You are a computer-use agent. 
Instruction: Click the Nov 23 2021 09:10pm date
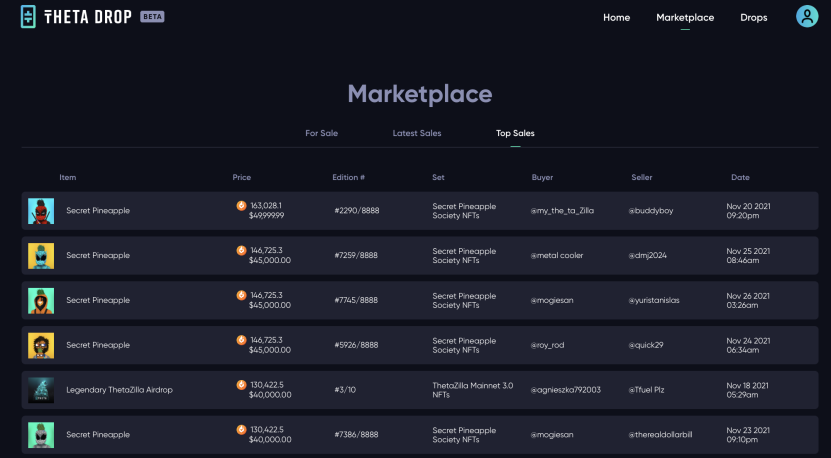click(748, 435)
